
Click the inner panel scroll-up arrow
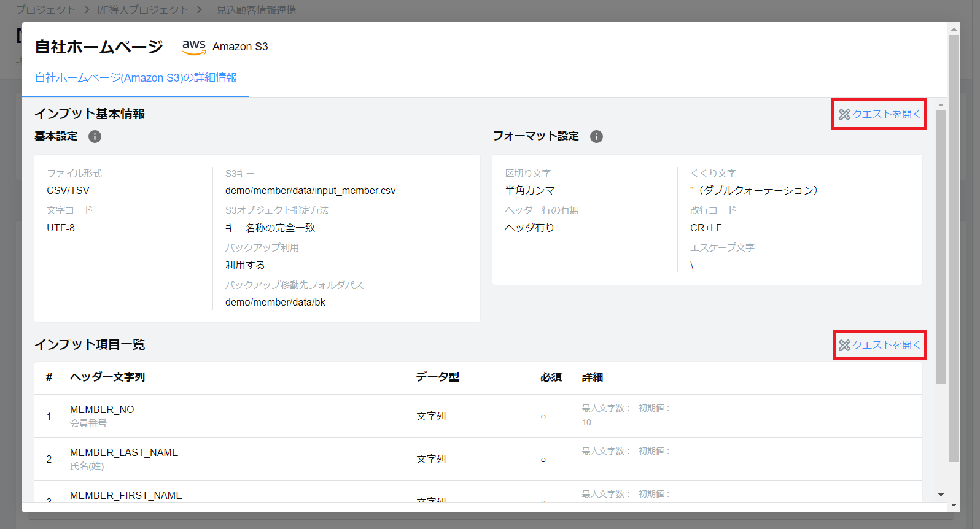(x=941, y=105)
